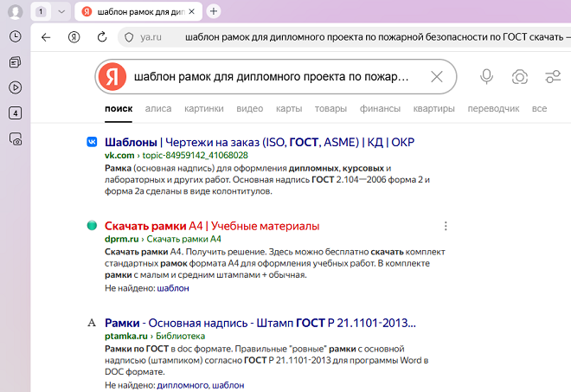
Task: Open the collections icon in the sidebar
Action: coord(16,62)
